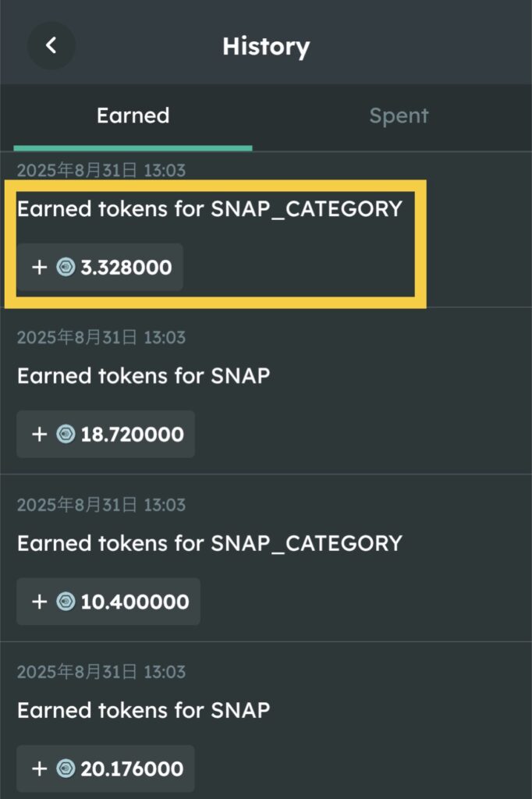Open SNAP_CATEGORY entry above the 10.400000 amount
This screenshot has height=799, width=532.
click(209, 543)
